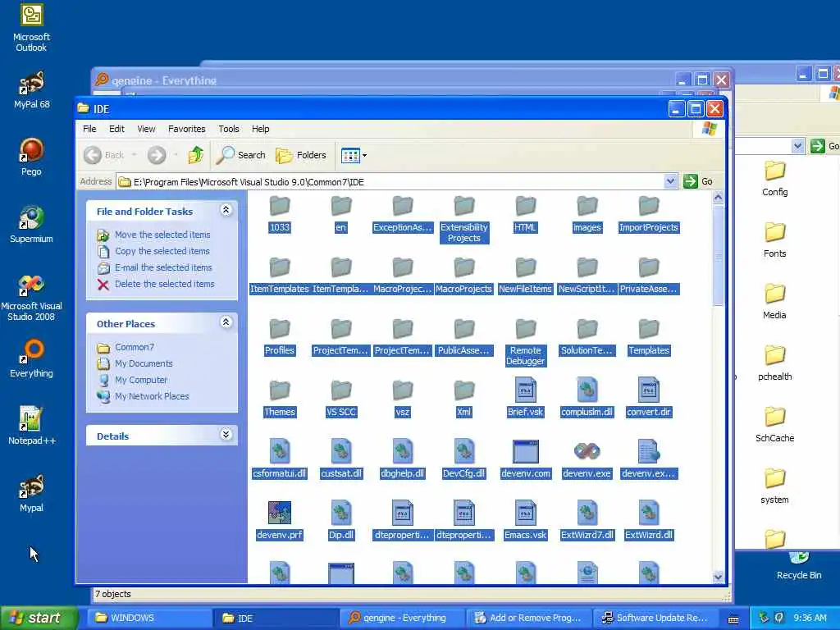Open address dropdown in background WINDOWS window

797,146
